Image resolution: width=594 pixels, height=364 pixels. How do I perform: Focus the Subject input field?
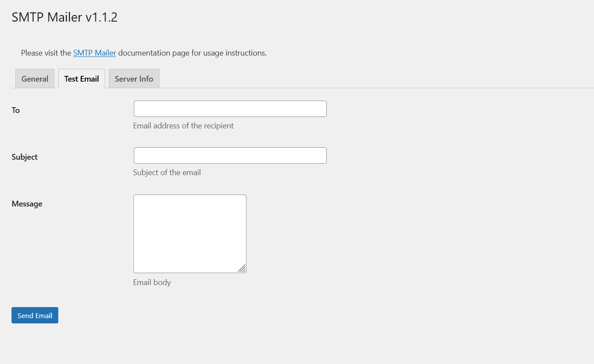point(230,156)
